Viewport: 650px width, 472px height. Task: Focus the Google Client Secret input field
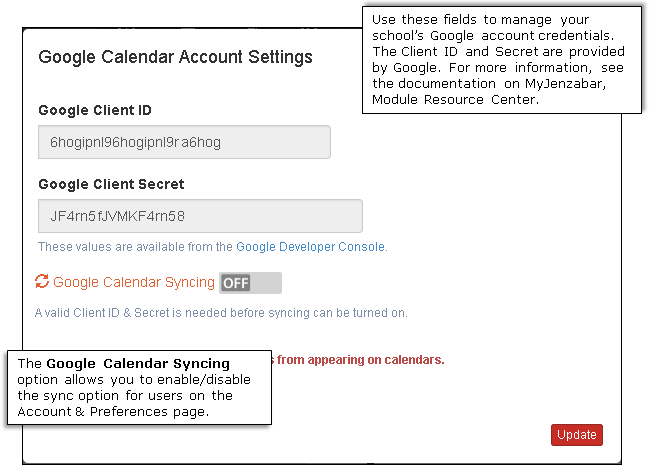(200, 216)
